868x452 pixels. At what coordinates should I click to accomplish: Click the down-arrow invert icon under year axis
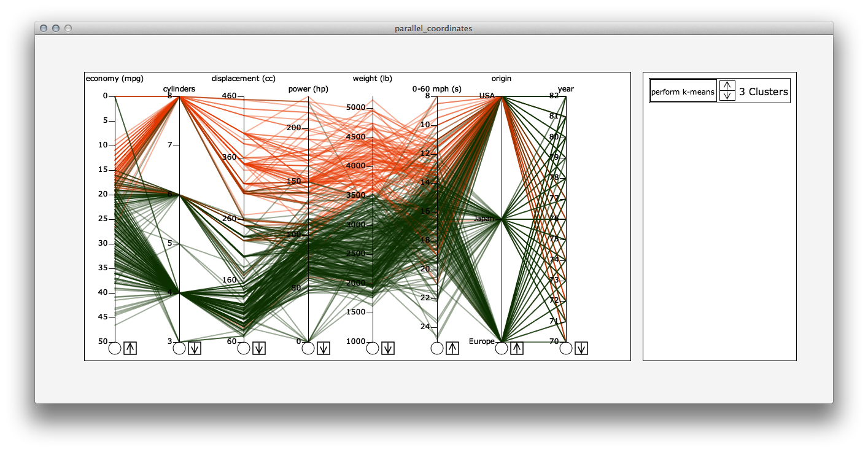pyautogui.click(x=582, y=348)
